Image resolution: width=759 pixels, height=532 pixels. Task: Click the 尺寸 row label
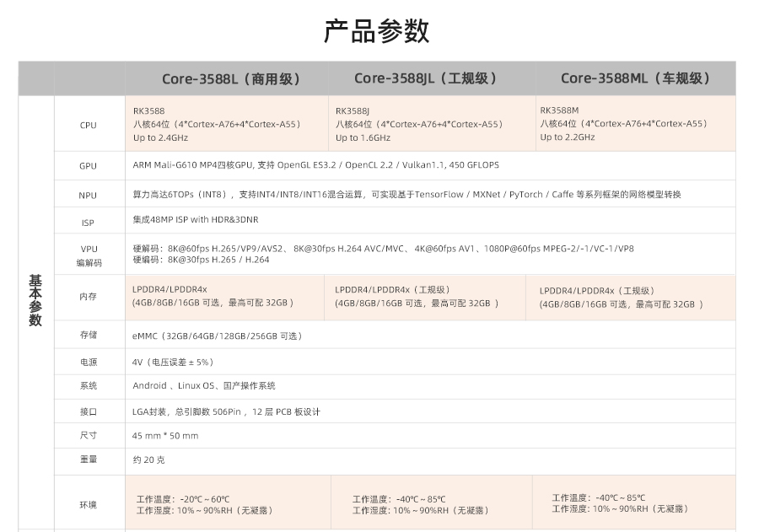(89, 435)
